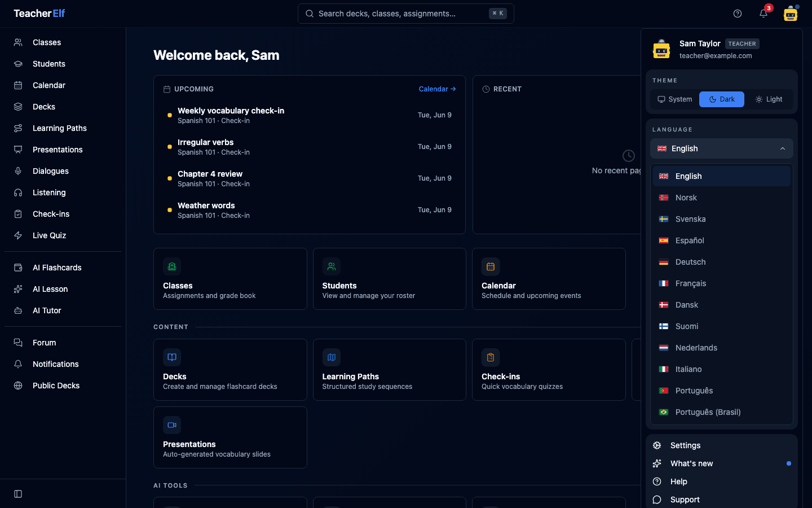This screenshot has height=508, width=812.
Task: Open Classes from the sidebar
Action: pos(63,42)
